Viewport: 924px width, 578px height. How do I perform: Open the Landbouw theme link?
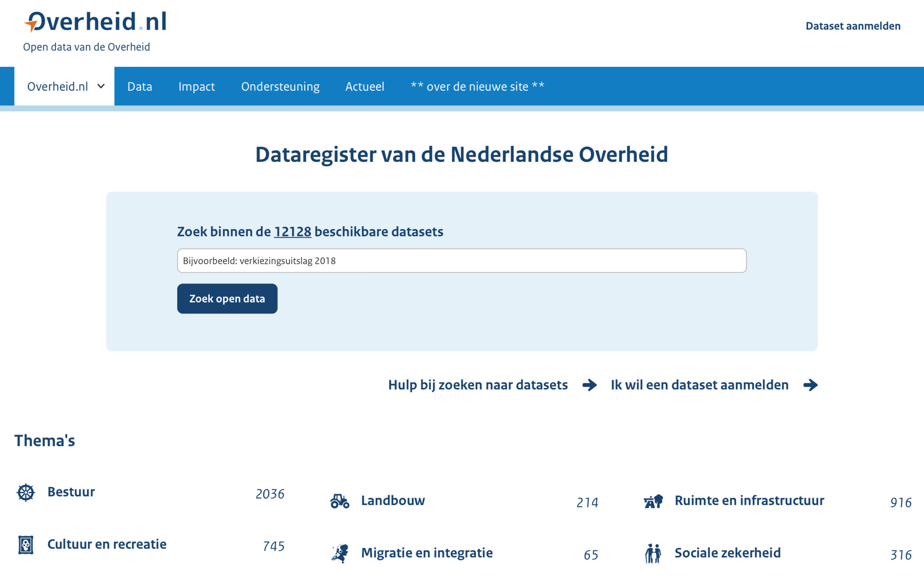pyautogui.click(x=393, y=501)
